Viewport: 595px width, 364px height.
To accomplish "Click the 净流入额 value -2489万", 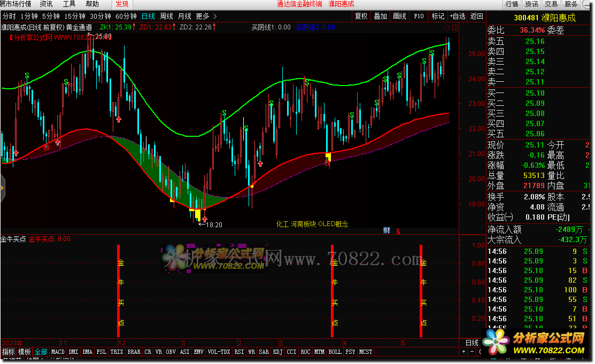I will tap(569, 230).
